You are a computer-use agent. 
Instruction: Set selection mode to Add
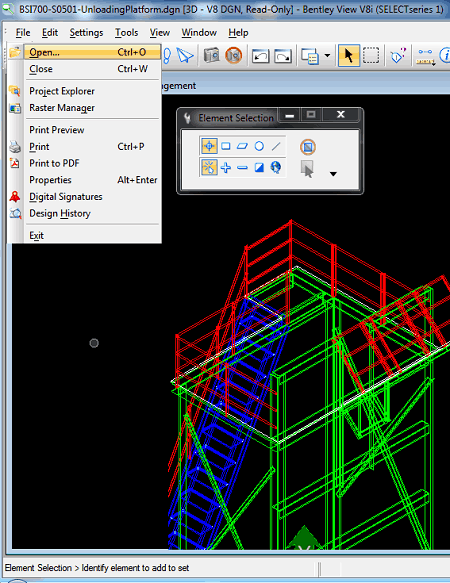pyautogui.click(x=226, y=168)
